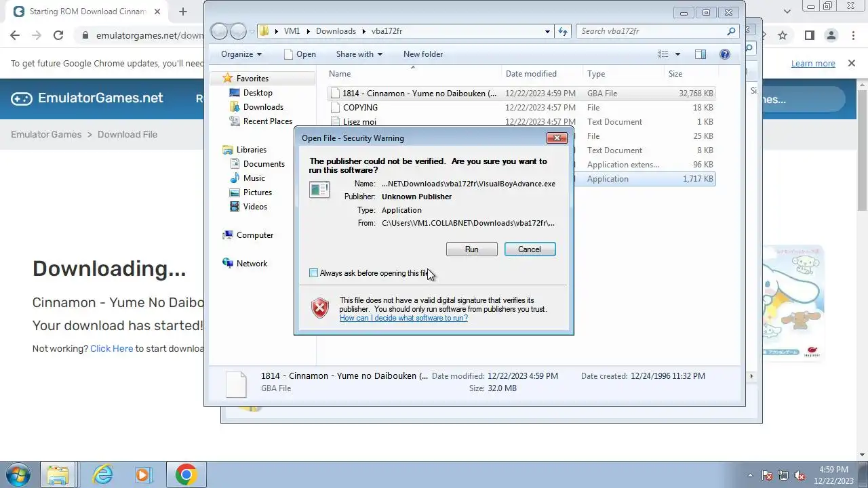Open the Organize menu in Explorer
Screen dimensions: 868x488
[x=241, y=54]
